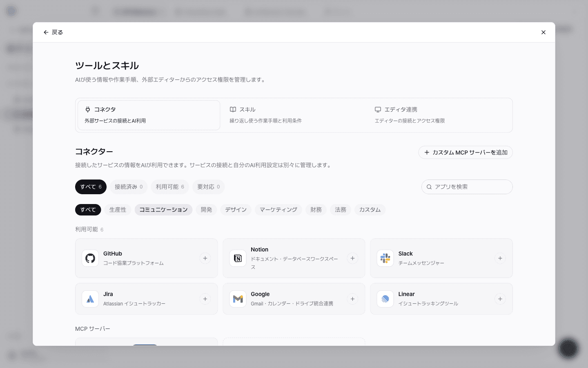Click the コード協業プラットフォーム description

[134, 263]
